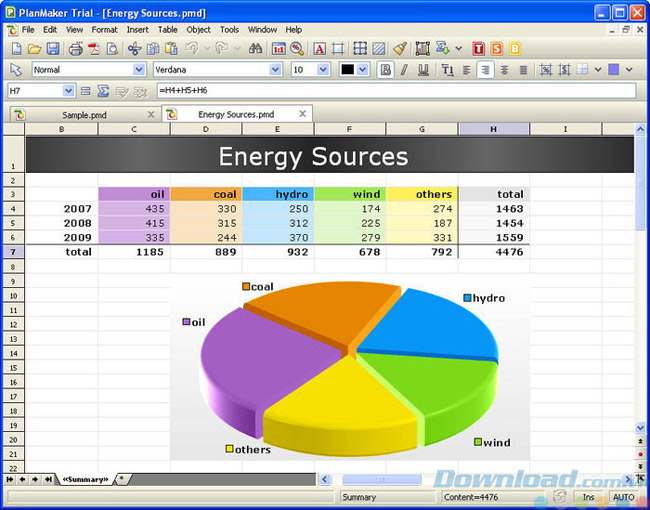Click the binoculars Search icon
Screen dimensions: 650x510
pos(255,48)
